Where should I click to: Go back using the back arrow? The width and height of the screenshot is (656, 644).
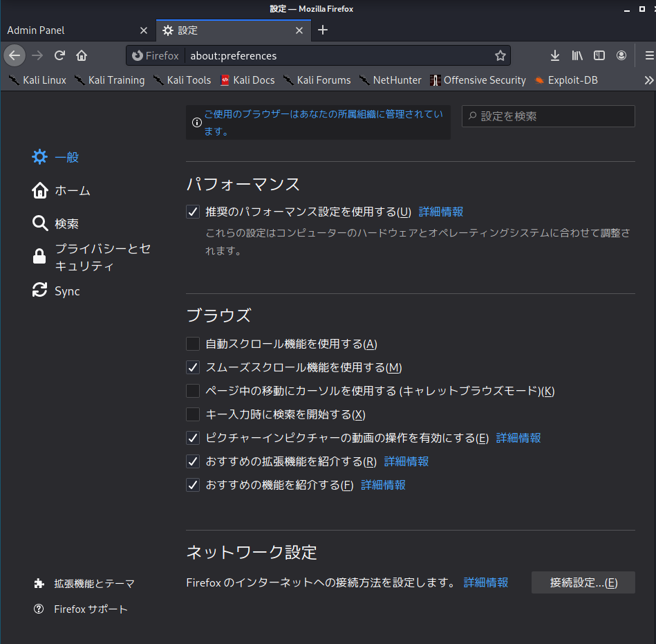15,55
